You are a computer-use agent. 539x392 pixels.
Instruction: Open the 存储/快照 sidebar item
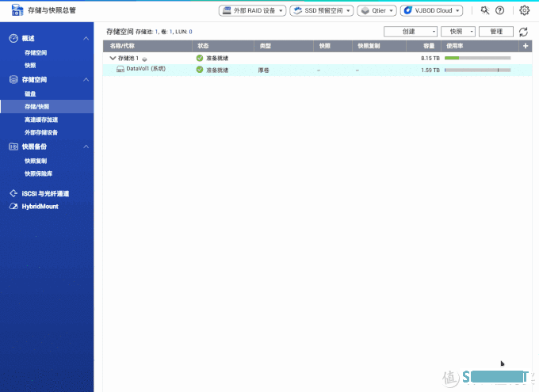pyautogui.click(x=47, y=106)
